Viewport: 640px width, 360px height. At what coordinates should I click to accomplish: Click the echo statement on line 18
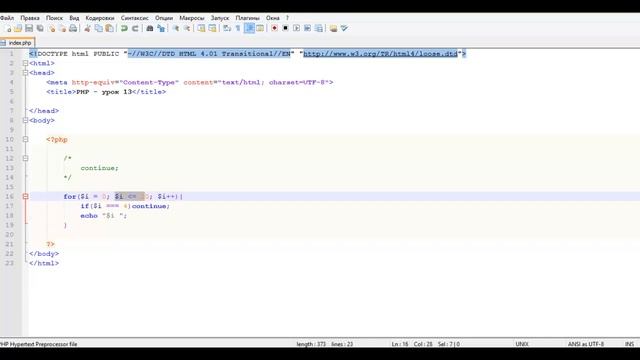click(x=104, y=216)
